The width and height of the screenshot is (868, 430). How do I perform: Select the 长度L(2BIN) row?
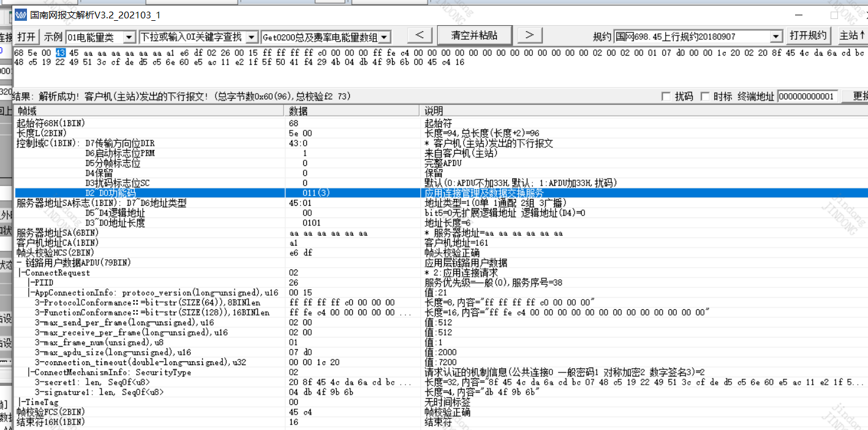pos(440,133)
